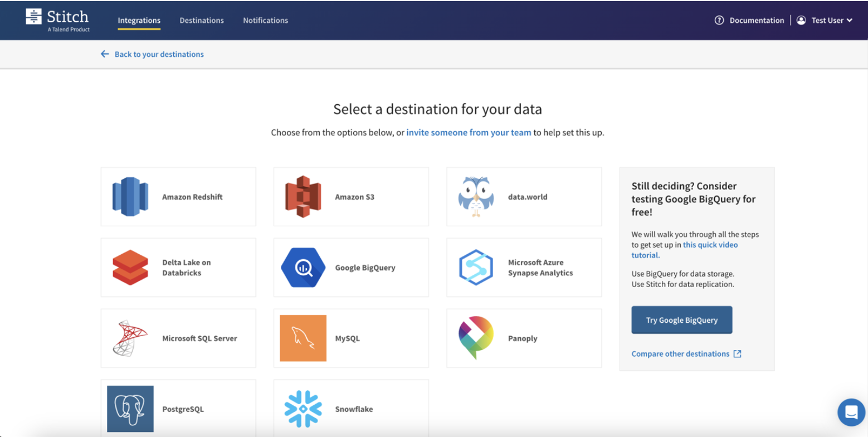Select the Amazon S3 bucket icon
Screen dimensions: 868x437
303,197
